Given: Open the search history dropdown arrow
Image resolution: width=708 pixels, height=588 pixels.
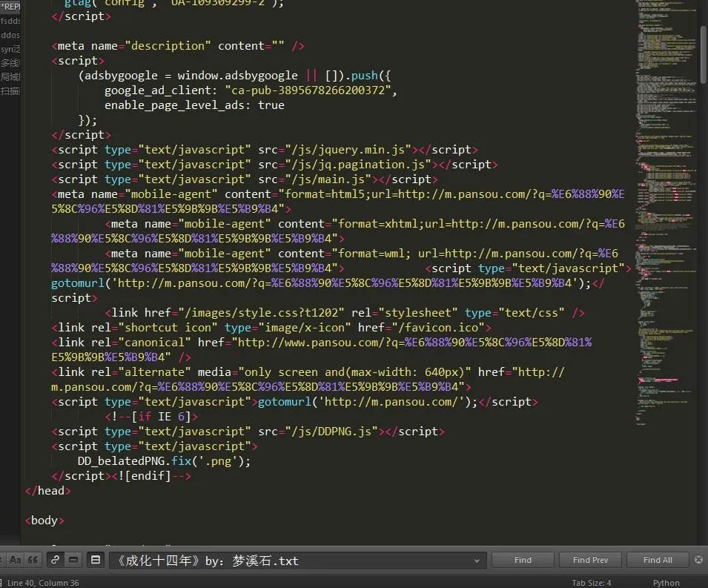Looking at the screenshot, I should (x=479, y=561).
